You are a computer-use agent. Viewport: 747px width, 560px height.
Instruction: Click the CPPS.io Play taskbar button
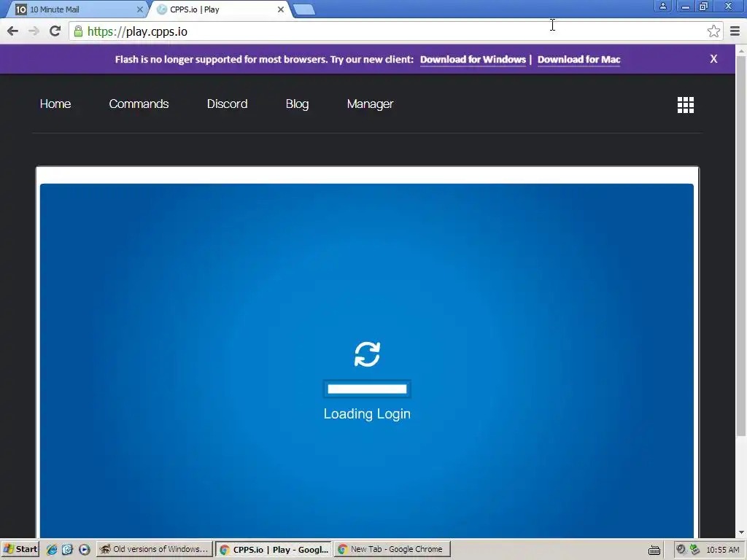click(x=274, y=550)
